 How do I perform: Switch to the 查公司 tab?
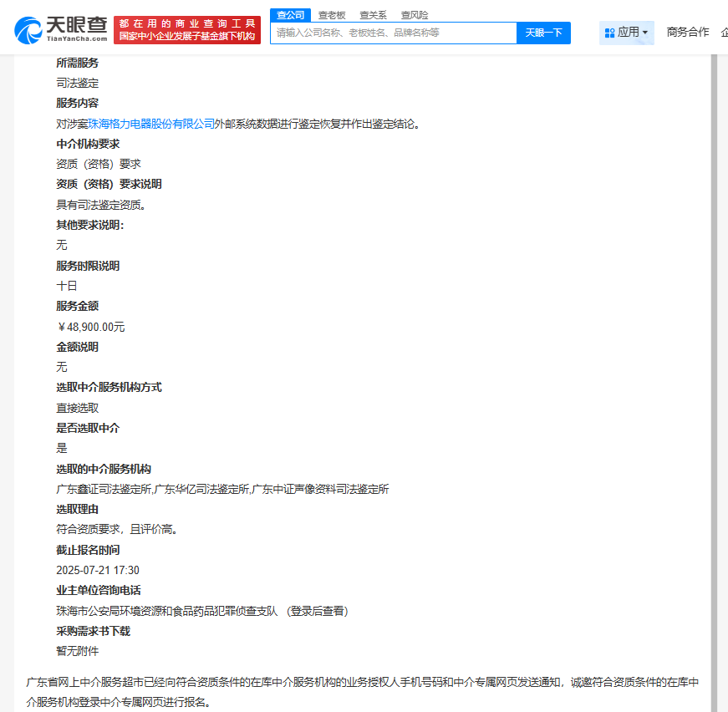coord(290,15)
